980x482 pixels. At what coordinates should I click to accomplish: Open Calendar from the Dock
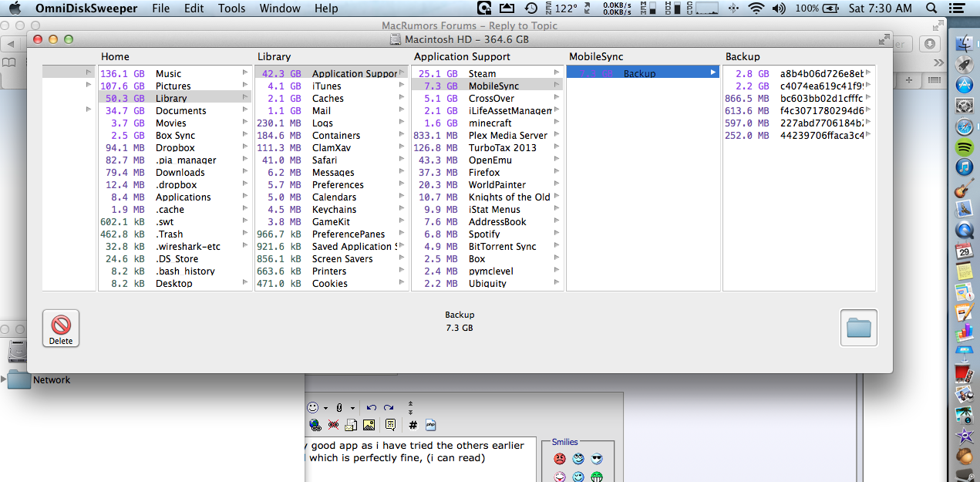pyautogui.click(x=964, y=251)
